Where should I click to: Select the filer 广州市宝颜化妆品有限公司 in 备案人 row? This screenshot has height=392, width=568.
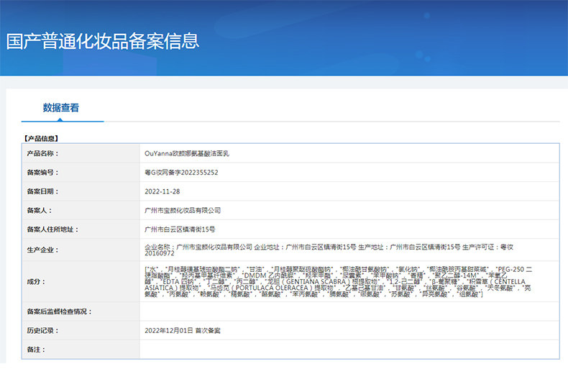pyautogui.click(x=183, y=211)
